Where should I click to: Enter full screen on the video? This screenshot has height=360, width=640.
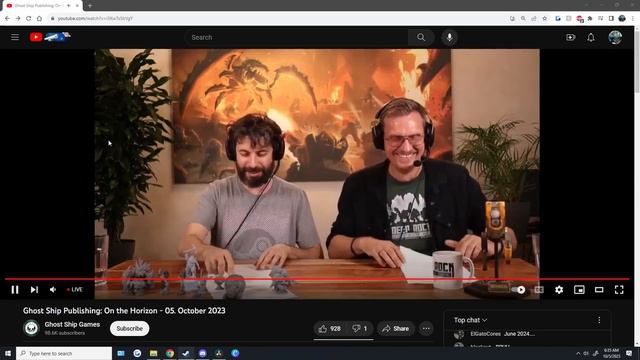click(x=619, y=289)
